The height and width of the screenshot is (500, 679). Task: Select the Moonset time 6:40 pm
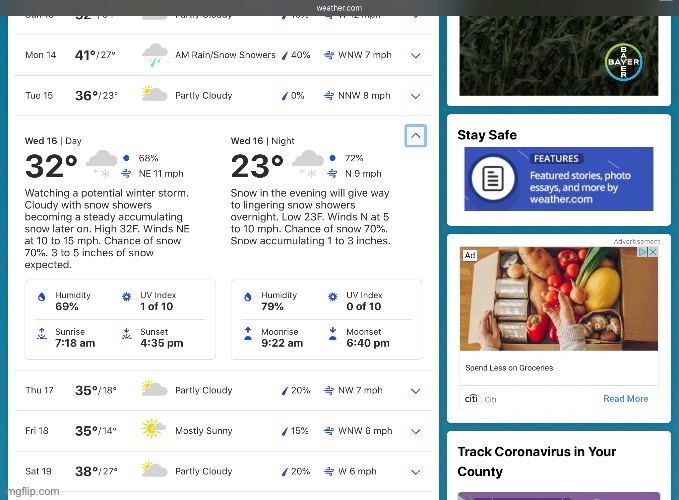[368, 343]
